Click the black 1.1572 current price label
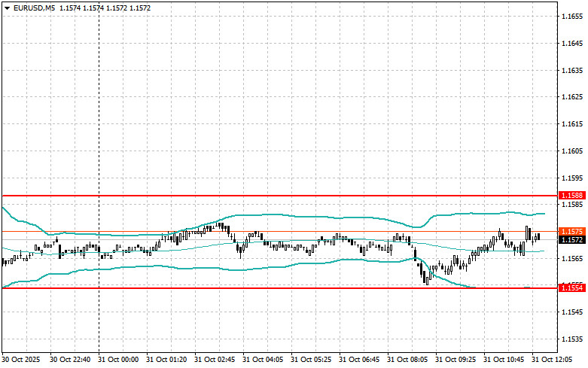Image resolution: width=588 pixels, height=368 pixels. coord(572,239)
